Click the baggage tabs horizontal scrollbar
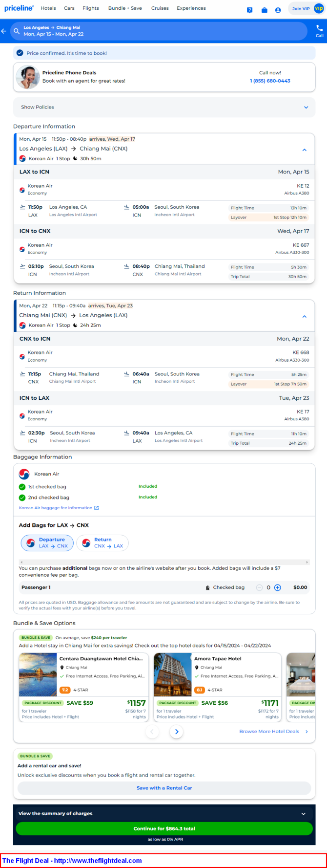Viewport: 327px width, 868px height. pyautogui.click(x=164, y=562)
